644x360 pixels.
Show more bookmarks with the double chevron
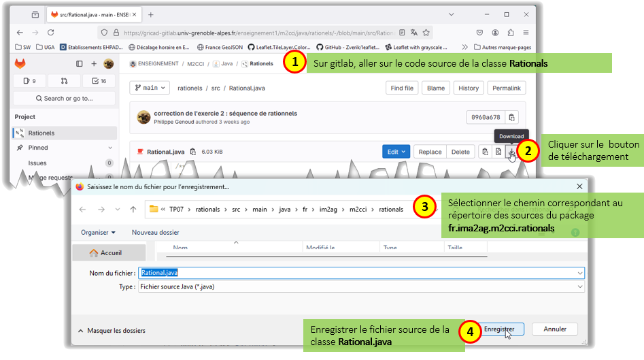point(464,47)
